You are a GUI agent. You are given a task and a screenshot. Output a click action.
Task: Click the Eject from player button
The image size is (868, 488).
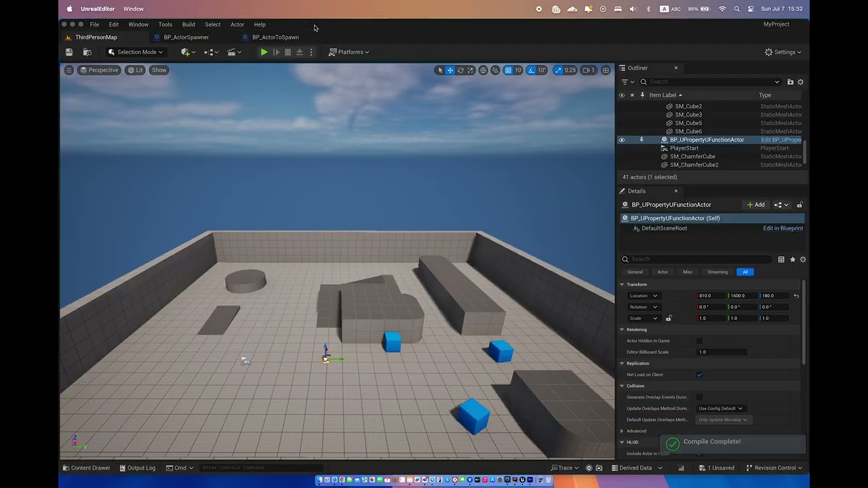(x=299, y=52)
